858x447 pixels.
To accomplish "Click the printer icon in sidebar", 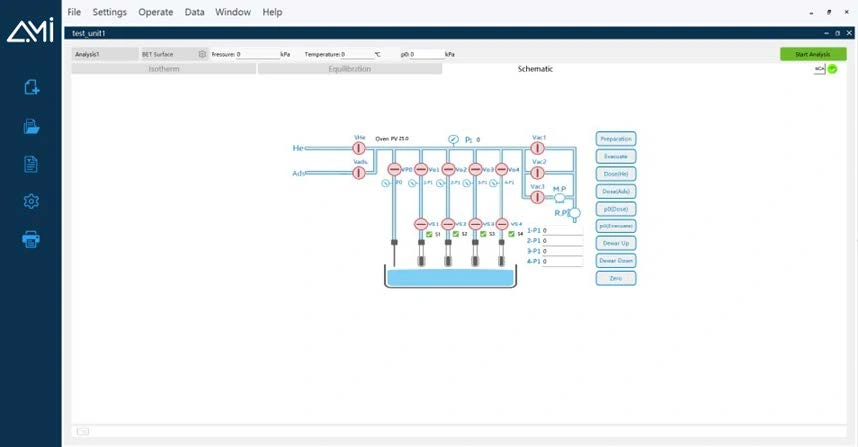I will pos(31,239).
